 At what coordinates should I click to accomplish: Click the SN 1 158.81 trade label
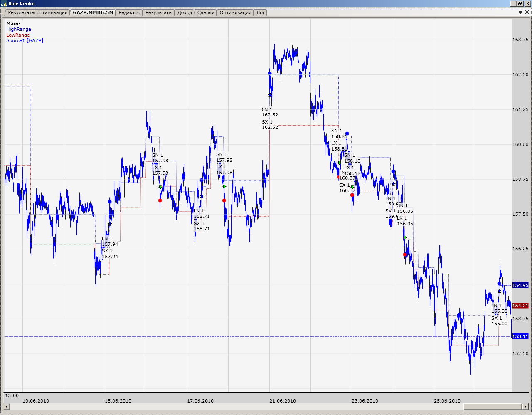pyautogui.click(x=339, y=133)
